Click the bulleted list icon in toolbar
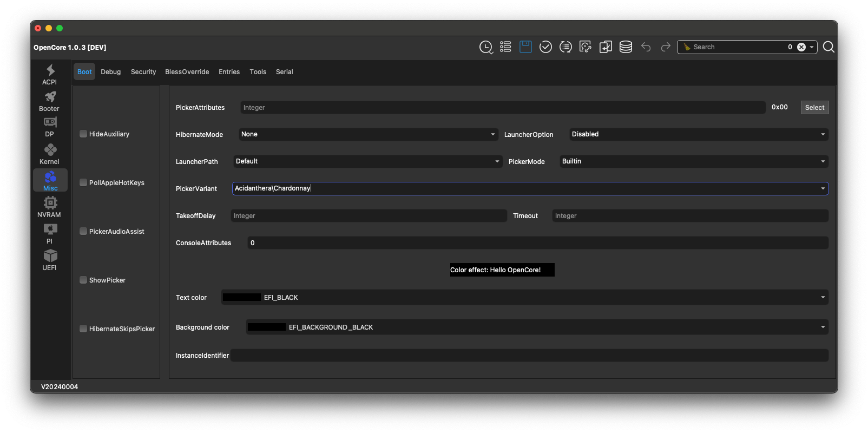The height and width of the screenshot is (433, 868). 505,47
